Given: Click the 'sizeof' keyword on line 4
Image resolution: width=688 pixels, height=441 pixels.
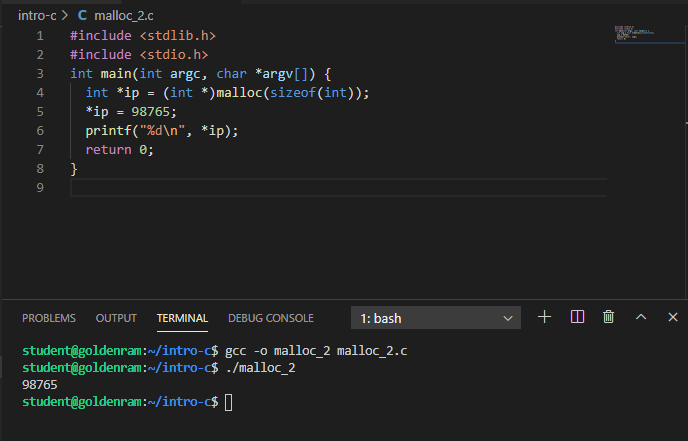Looking at the screenshot, I should point(293,93).
